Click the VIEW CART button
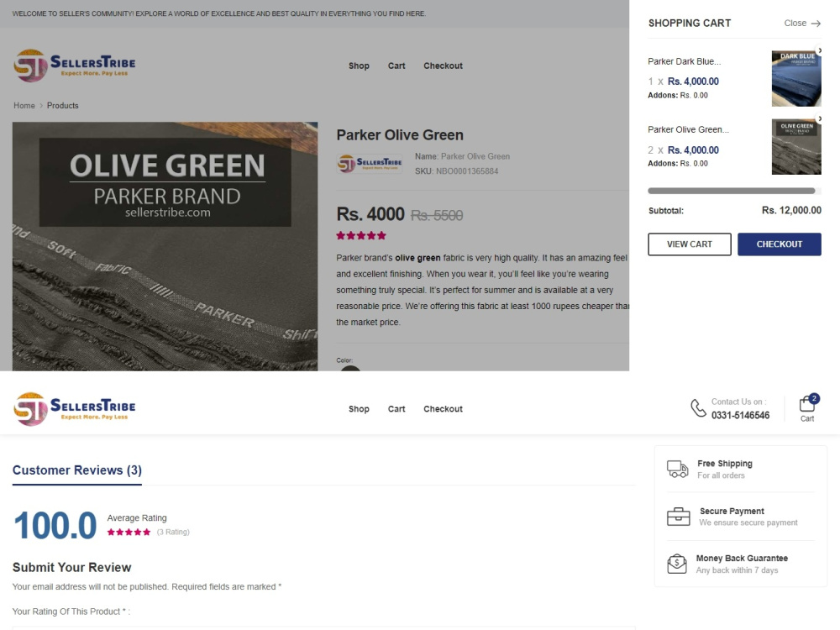The height and width of the screenshot is (630, 840). tap(690, 244)
